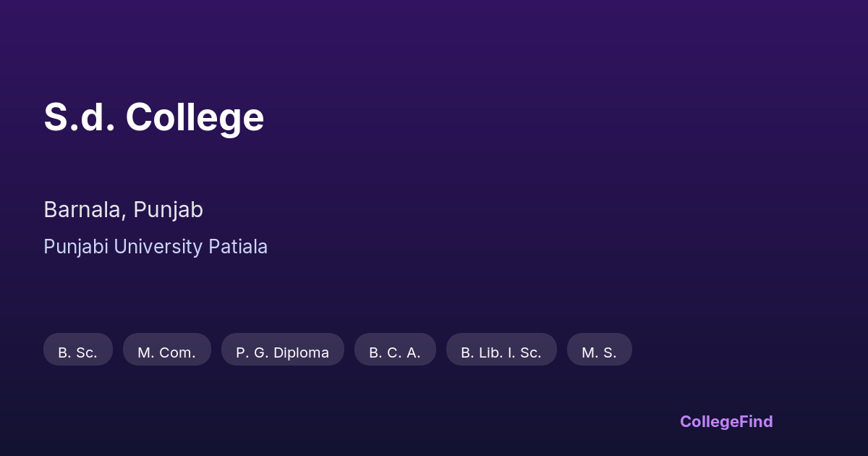
Task: Go to the CollegeFind site via the purple text
Action: 726,421
